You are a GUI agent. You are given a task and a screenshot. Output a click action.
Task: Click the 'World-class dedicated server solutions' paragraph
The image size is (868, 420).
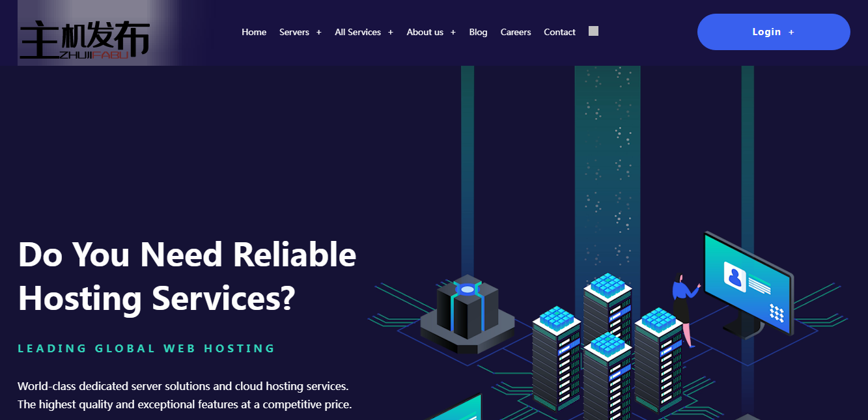(x=184, y=395)
